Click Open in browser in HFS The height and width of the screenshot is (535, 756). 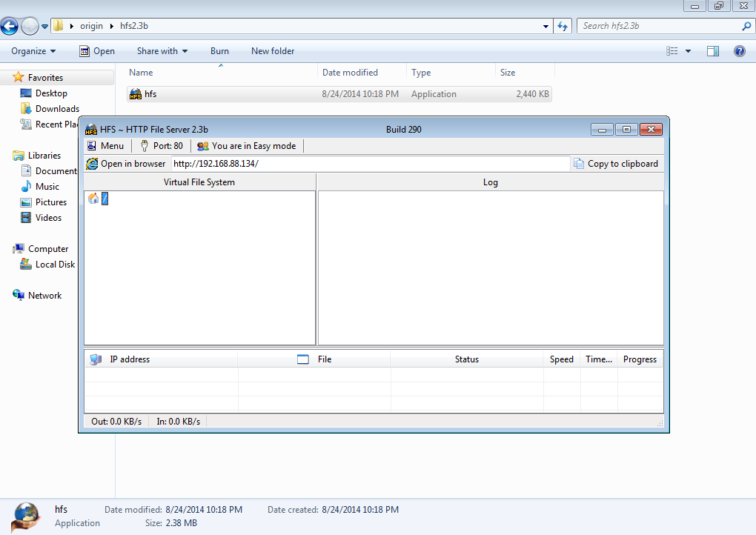tap(126, 164)
